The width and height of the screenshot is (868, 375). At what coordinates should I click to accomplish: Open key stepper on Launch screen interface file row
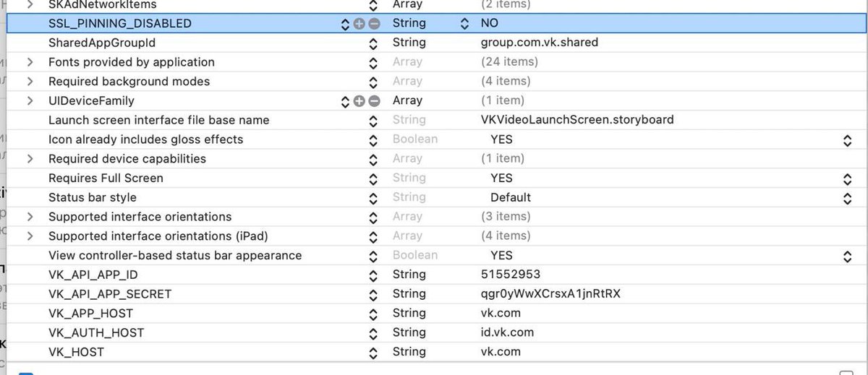373,121
